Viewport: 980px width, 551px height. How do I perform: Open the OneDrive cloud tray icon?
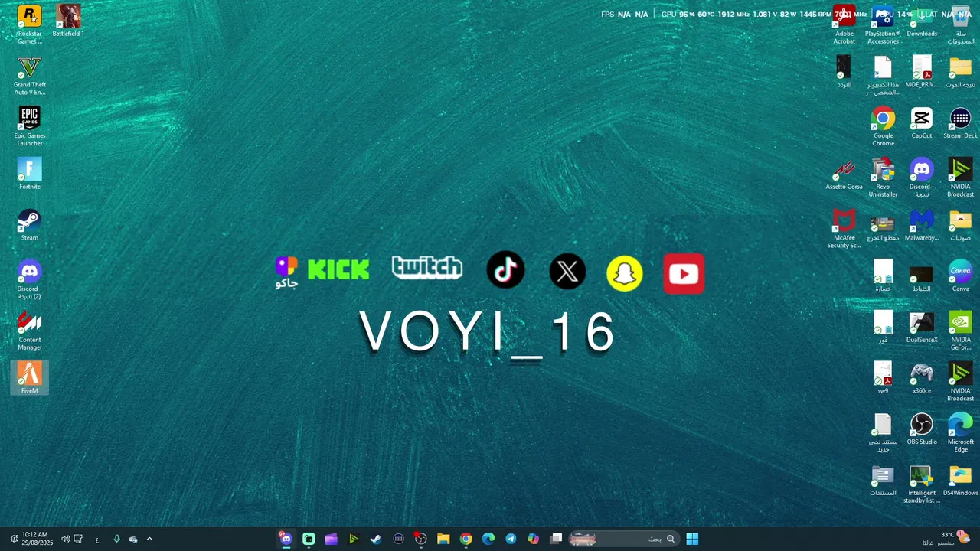pyautogui.click(x=133, y=539)
